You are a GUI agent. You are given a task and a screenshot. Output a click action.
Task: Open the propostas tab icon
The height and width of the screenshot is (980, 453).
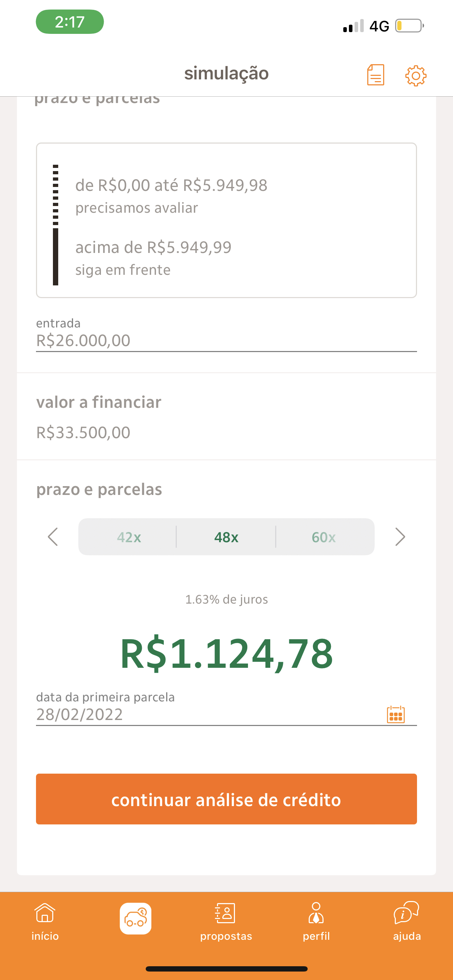coord(226,914)
